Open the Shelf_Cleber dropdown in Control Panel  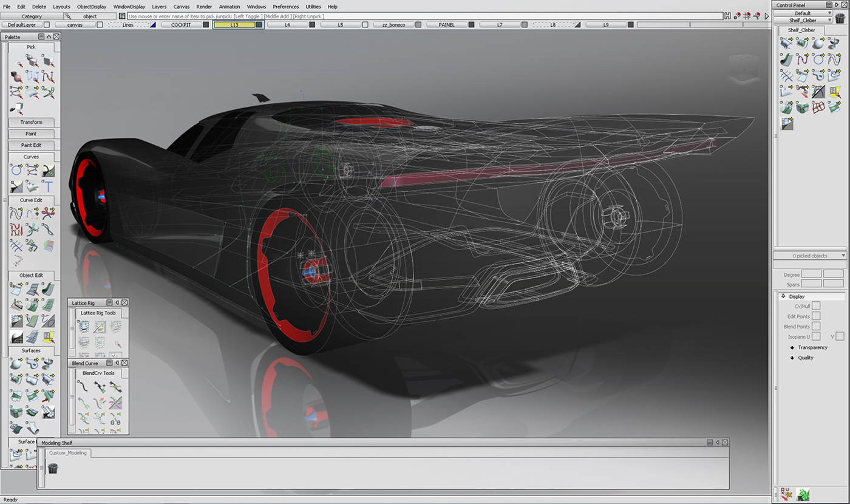[x=802, y=20]
